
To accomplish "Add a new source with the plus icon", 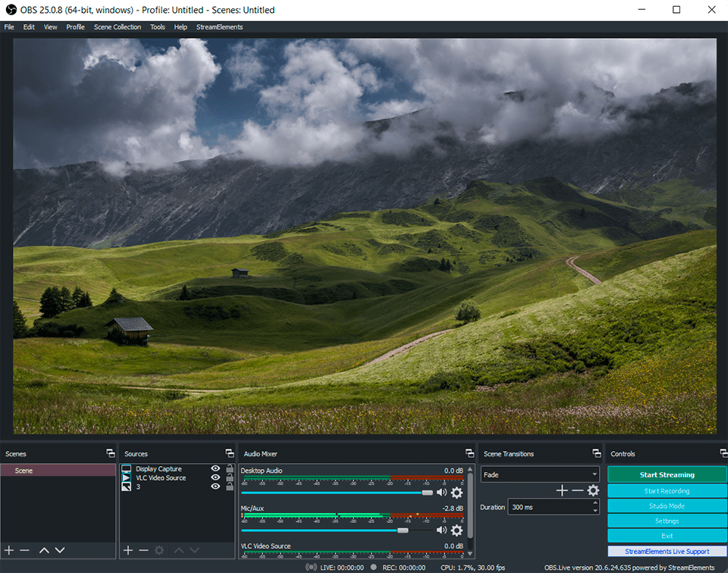I will pyautogui.click(x=128, y=550).
